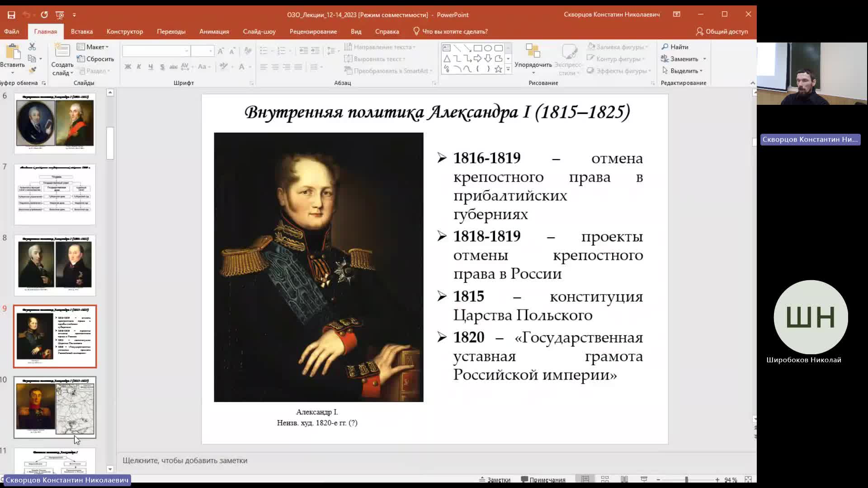Switch to reading view icon in status bar
Viewport: 868px width, 488px height.
(x=624, y=479)
